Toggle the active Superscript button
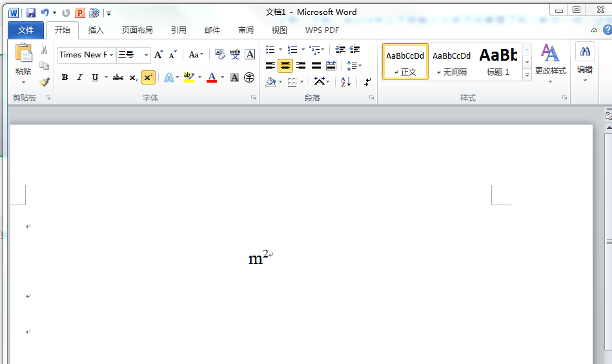This screenshot has height=364, width=612. pos(148,77)
